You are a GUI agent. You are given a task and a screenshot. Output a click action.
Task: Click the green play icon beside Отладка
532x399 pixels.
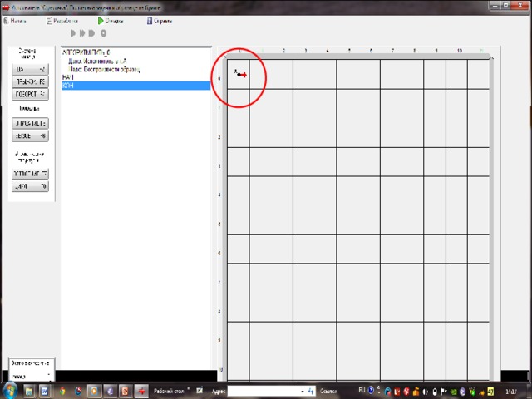pos(101,21)
